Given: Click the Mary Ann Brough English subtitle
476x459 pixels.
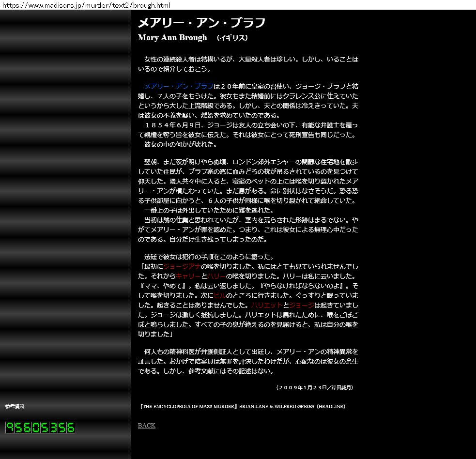Looking at the screenshot, I should click(x=172, y=38).
